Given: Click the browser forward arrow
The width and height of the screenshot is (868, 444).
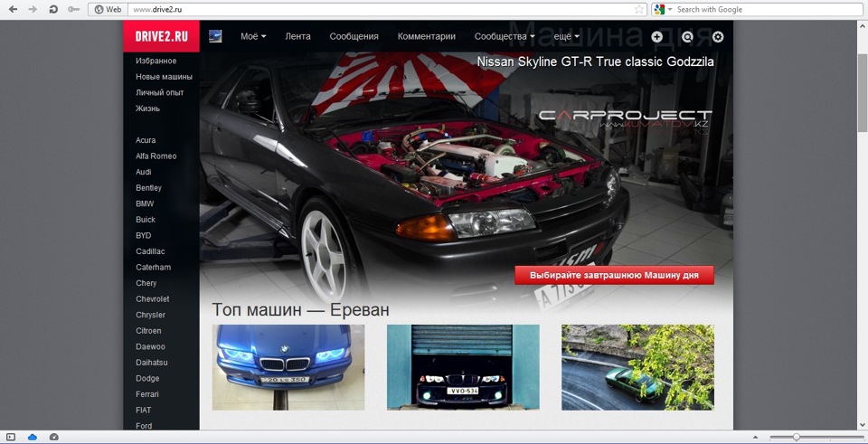Looking at the screenshot, I should (33, 9).
